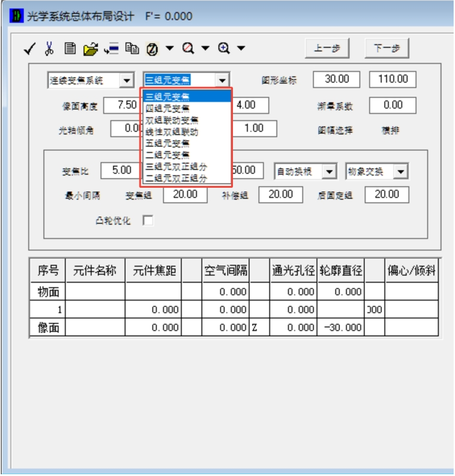The width and height of the screenshot is (455, 476).
Task: Click the zoom out magnifier icon
Action: point(189,48)
